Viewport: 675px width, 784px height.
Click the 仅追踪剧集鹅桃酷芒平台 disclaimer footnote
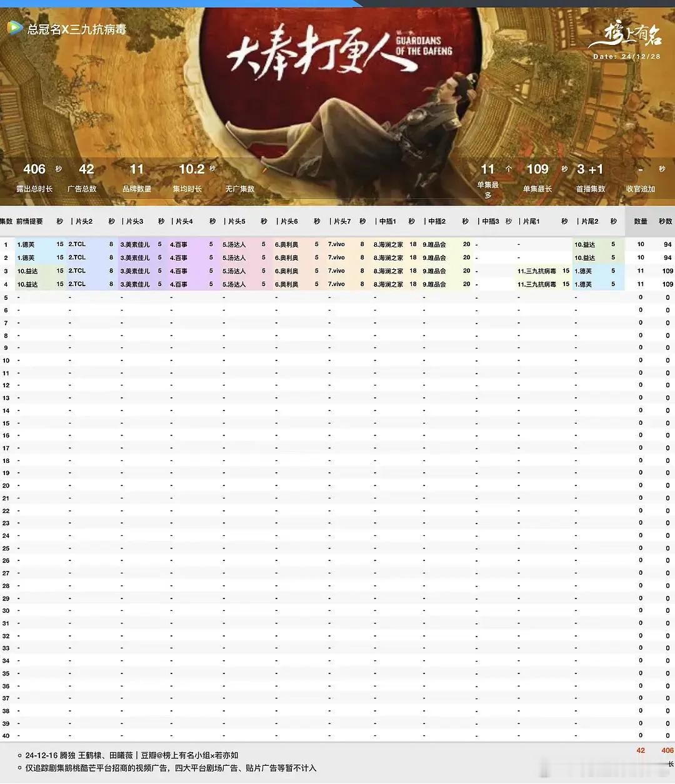pyautogui.click(x=171, y=768)
